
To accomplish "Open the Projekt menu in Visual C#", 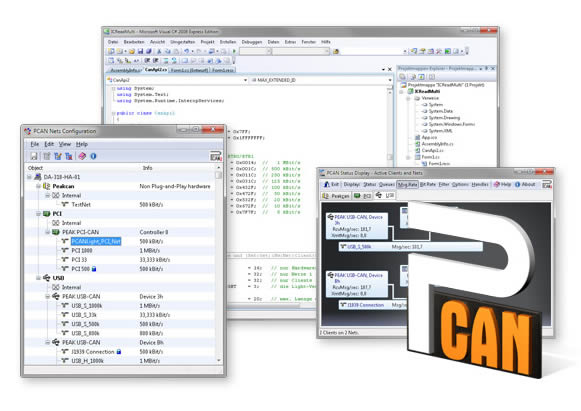I will [x=208, y=42].
